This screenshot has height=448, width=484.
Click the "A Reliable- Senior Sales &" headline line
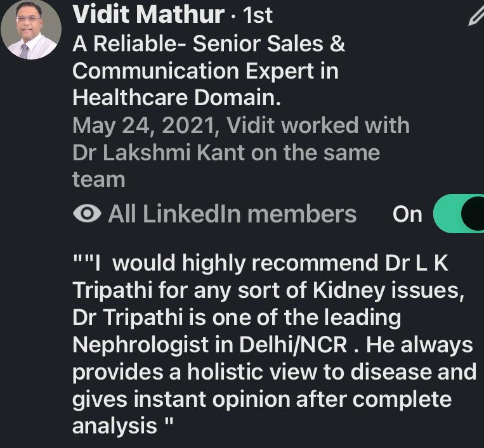[x=209, y=44]
